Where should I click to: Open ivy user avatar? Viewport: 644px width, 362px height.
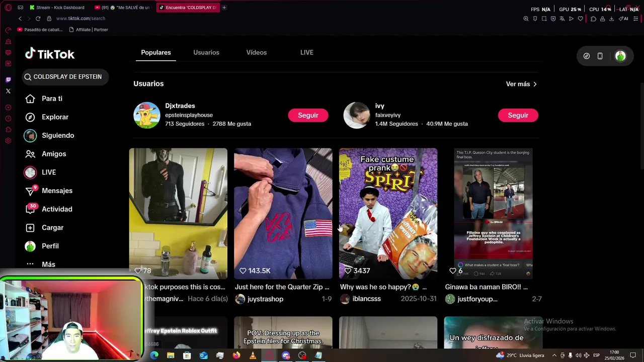357,115
